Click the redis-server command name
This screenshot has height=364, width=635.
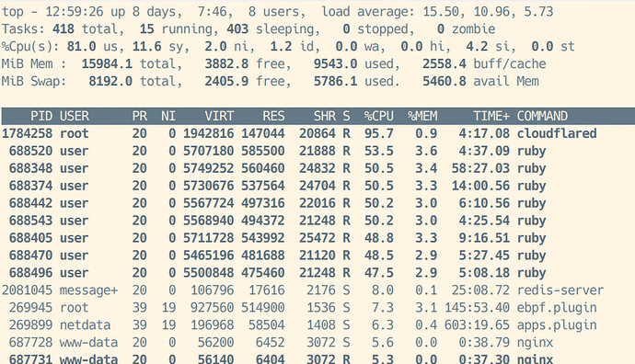(560, 290)
